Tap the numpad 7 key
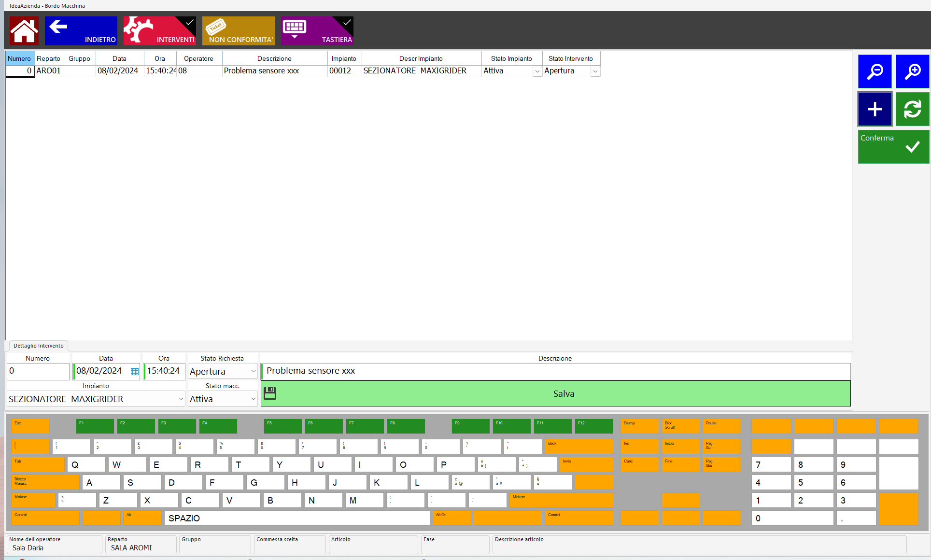 [771, 464]
